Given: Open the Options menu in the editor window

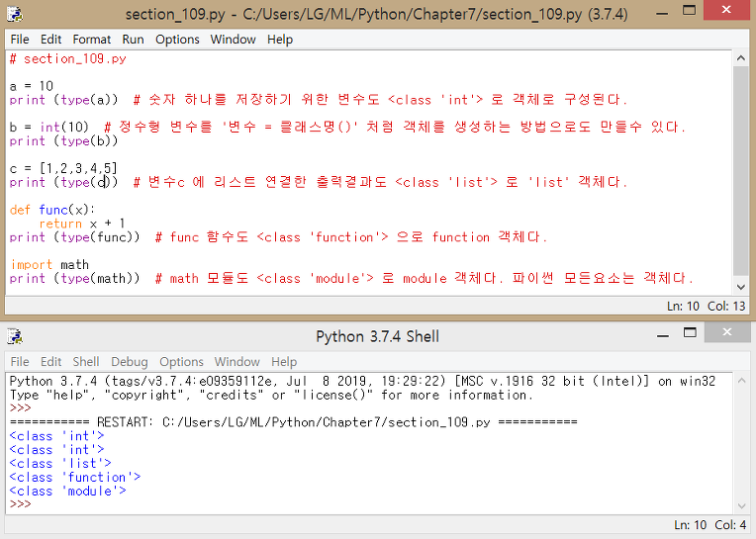Looking at the screenshot, I should coord(177,40).
